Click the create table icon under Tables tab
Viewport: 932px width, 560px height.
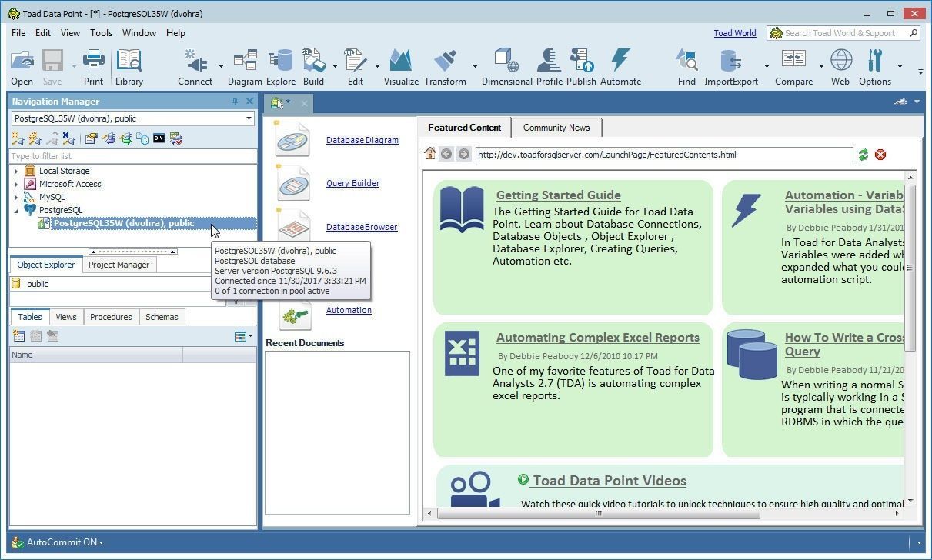tap(19, 336)
